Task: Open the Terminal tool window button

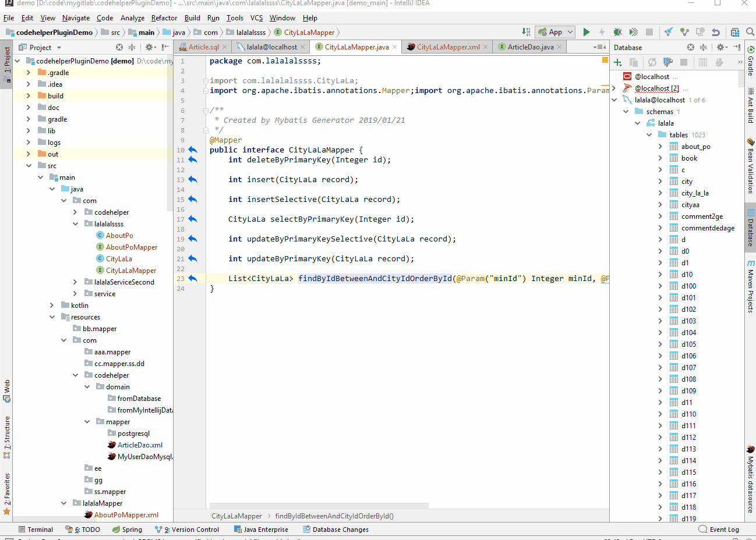Action: 36,530
